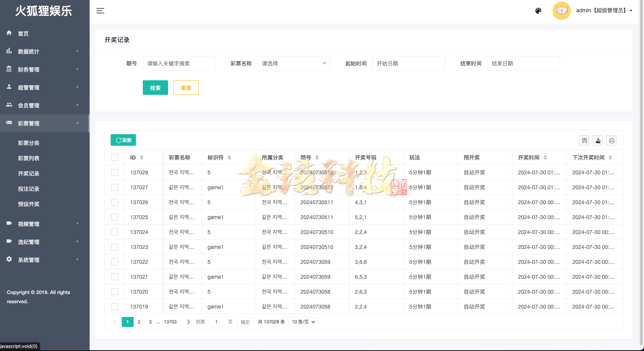644x351 pixels.
Task: Open the 10条/页 page size dropdown
Action: coord(302,322)
